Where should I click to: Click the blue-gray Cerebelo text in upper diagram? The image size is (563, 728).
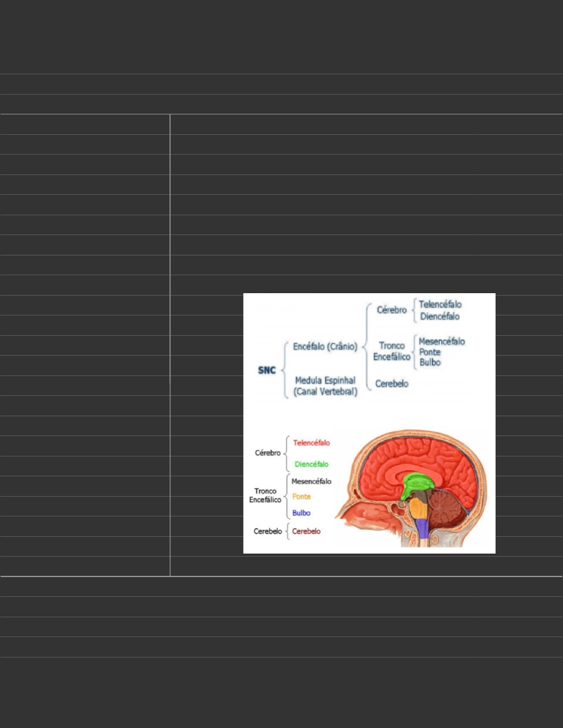[392, 383]
